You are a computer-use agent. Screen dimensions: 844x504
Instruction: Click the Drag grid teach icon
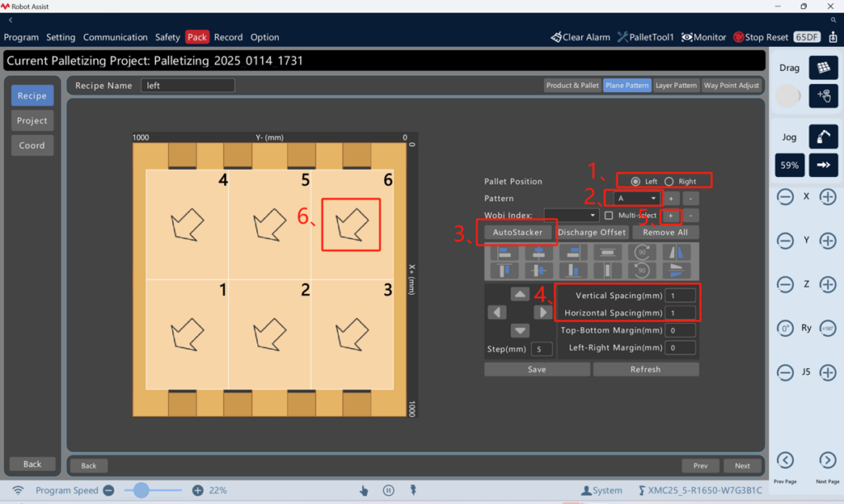click(823, 68)
